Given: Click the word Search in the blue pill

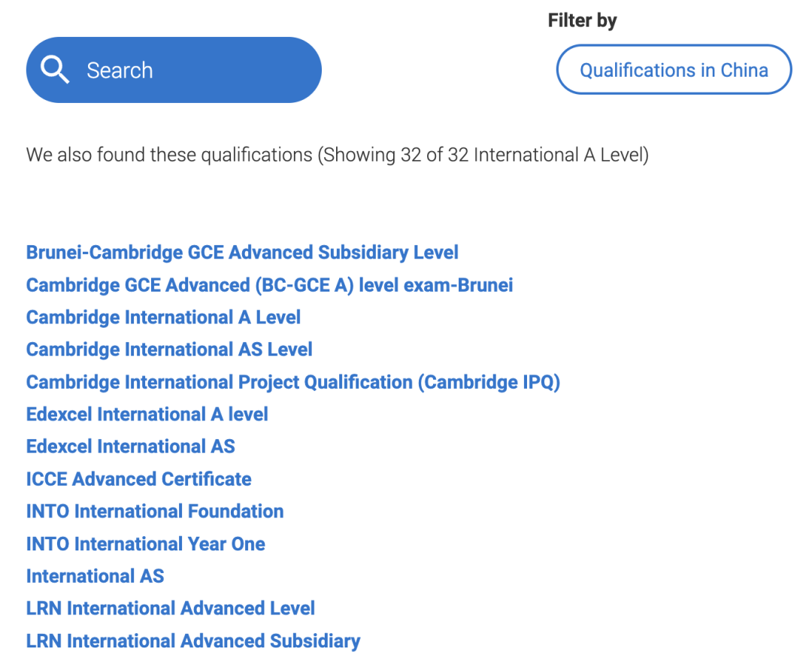Looking at the screenshot, I should (x=120, y=70).
